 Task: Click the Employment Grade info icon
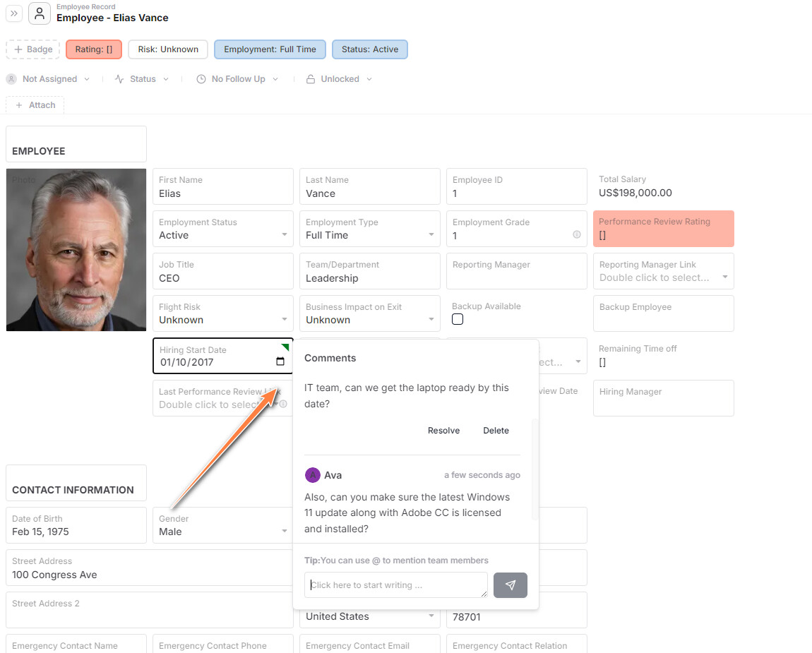tap(576, 234)
